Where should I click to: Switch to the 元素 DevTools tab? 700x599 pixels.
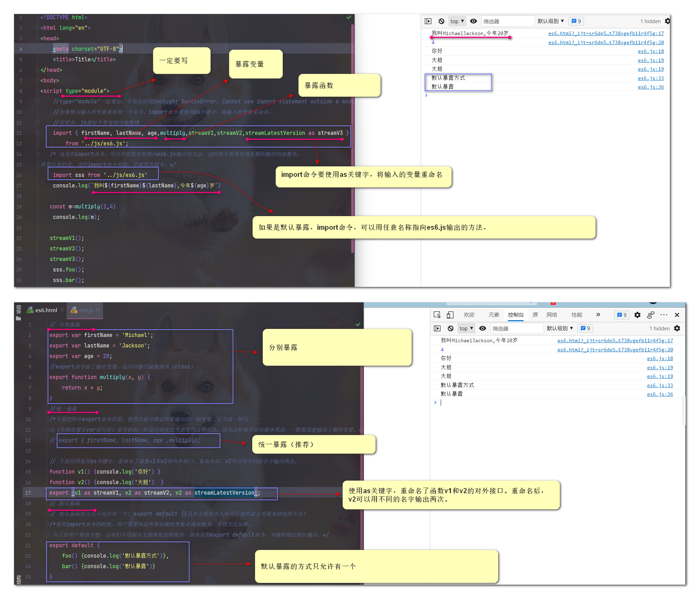click(x=494, y=315)
